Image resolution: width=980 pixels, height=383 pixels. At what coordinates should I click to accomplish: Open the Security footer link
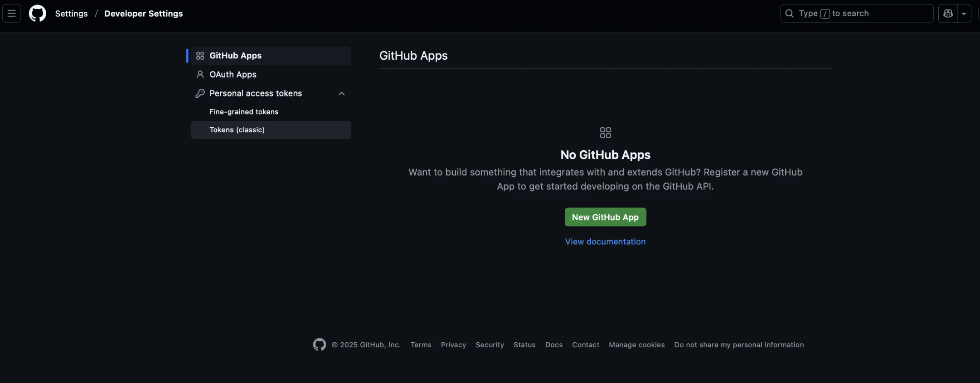click(490, 345)
